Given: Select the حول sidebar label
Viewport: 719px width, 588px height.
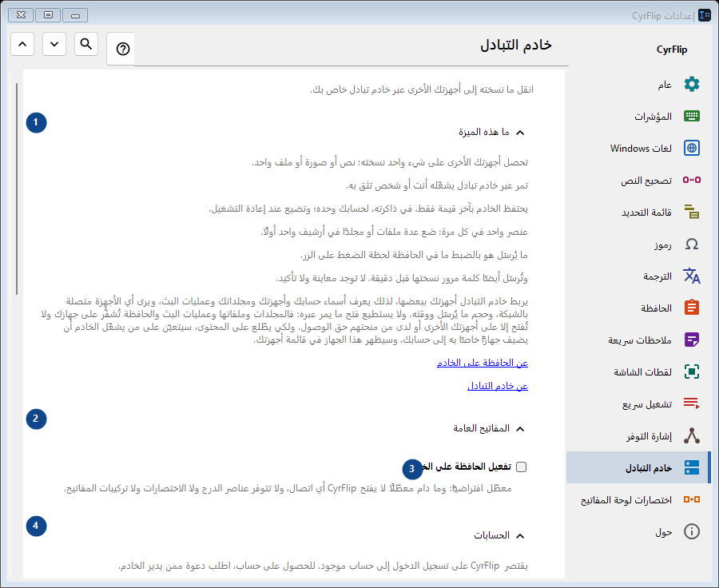Looking at the screenshot, I should click(664, 532).
